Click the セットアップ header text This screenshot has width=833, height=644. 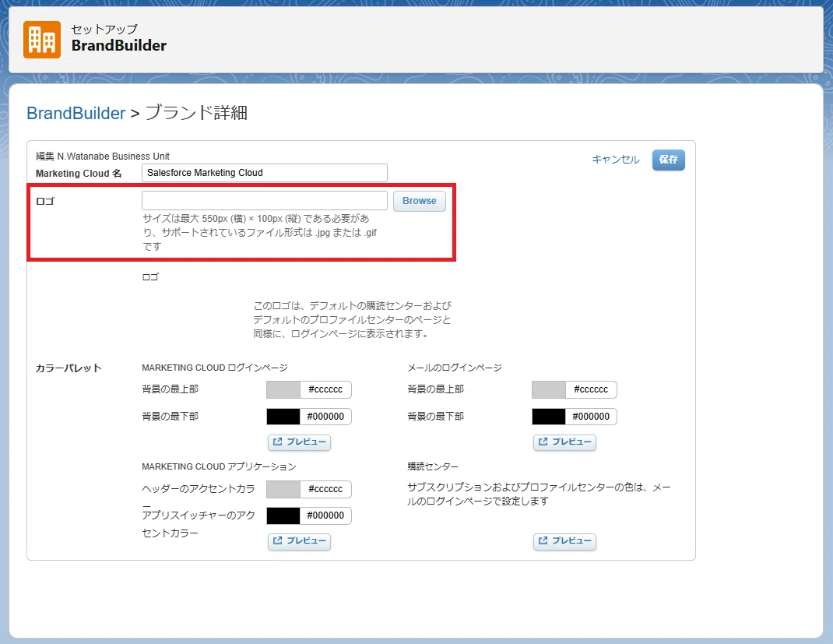(104, 30)
